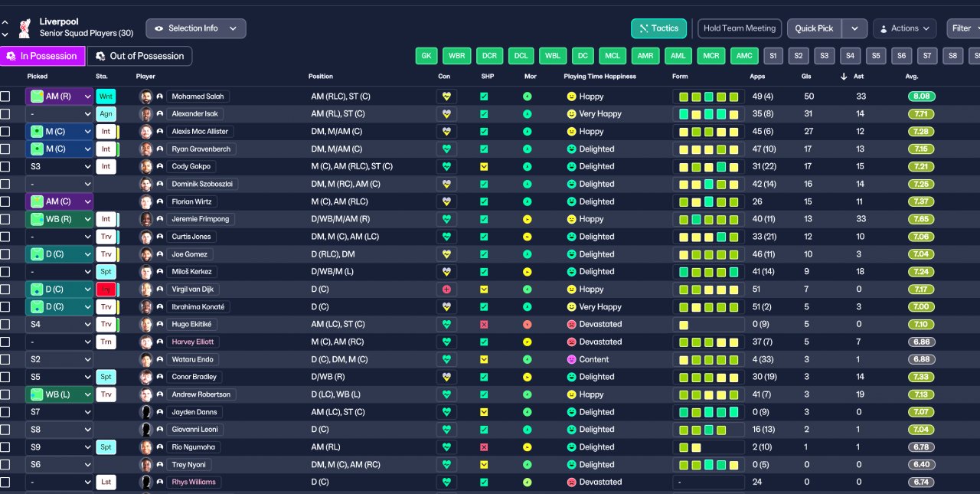The width and height of the screenshot is (980, 494).
Task: Open Hugo Ekitiké's S4 picked dropdown
Action: [x=59, y=324]
